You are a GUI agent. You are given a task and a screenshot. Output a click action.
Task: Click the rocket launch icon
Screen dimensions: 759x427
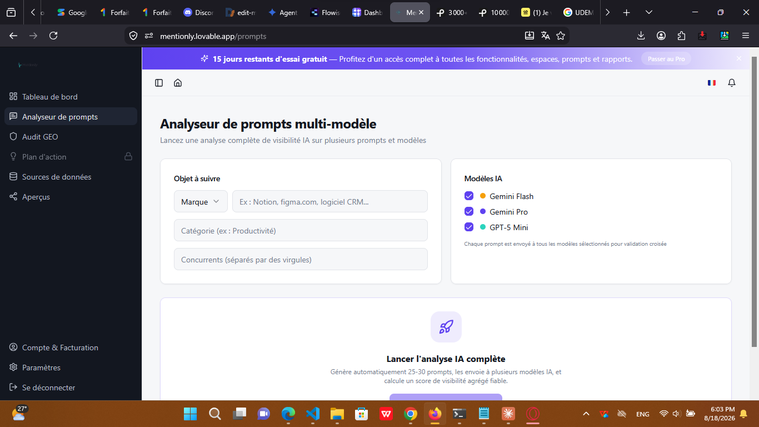[446, 327]
